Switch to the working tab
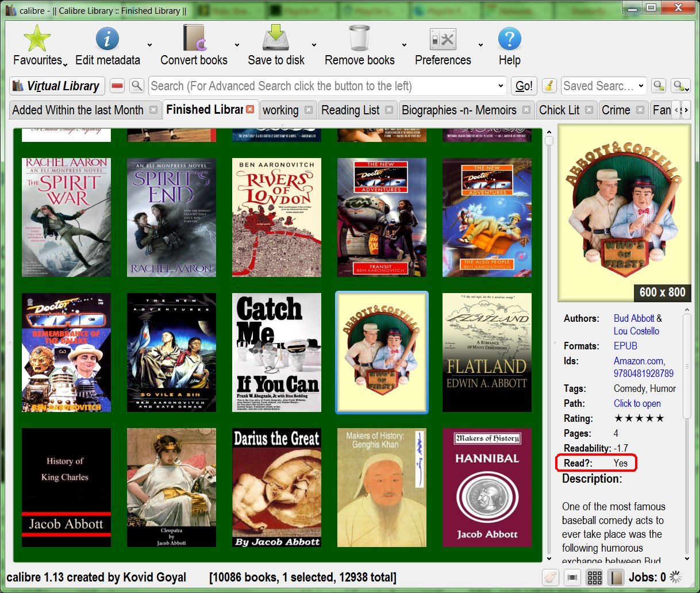700x593 pixels. [280, 110]
